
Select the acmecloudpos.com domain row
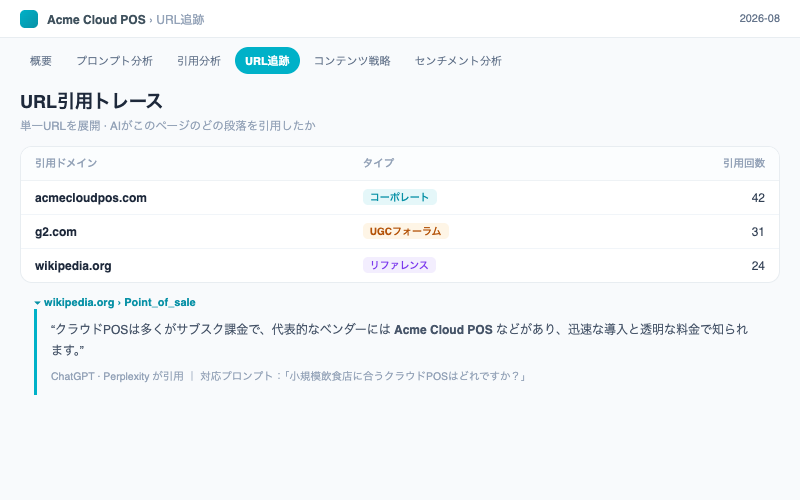pos(400,197)
